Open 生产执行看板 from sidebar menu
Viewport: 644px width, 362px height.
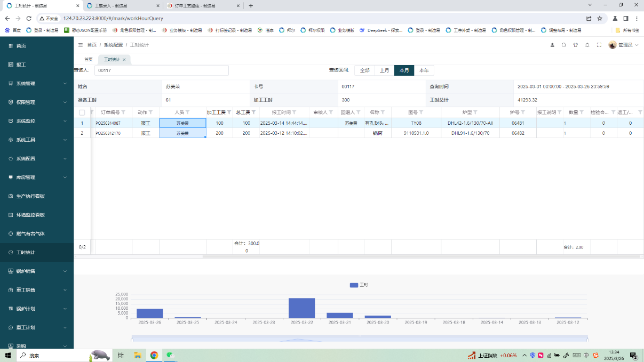[30, 196]
